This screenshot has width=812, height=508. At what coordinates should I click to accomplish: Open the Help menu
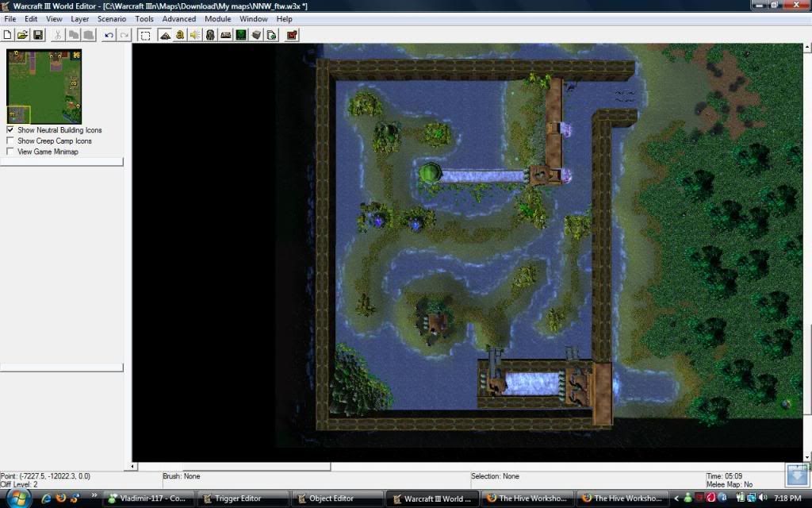(x=285, y=19)
